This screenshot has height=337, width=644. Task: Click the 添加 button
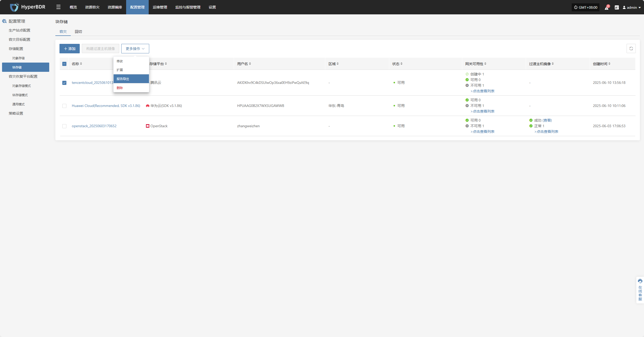69,48
